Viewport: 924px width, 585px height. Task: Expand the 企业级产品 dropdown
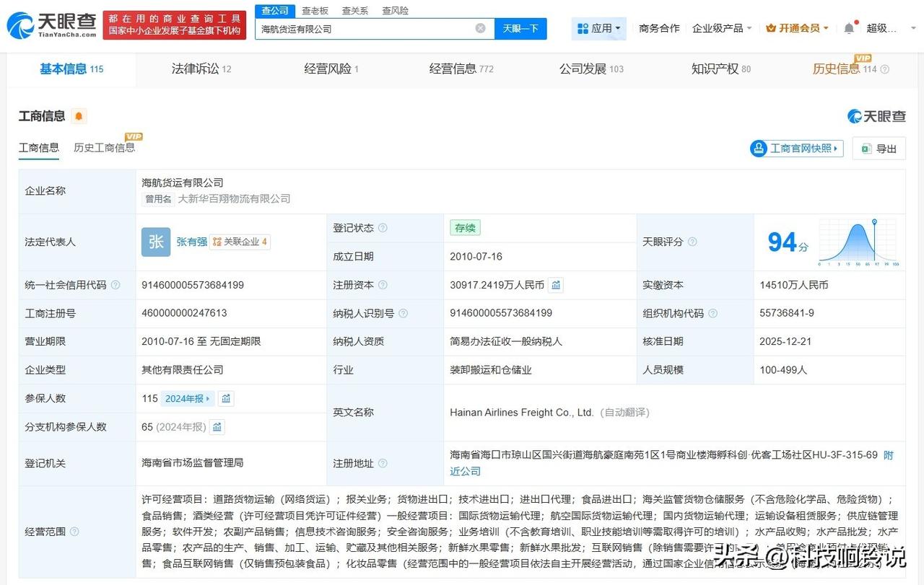pyautogui.click(x=722, y=28)
